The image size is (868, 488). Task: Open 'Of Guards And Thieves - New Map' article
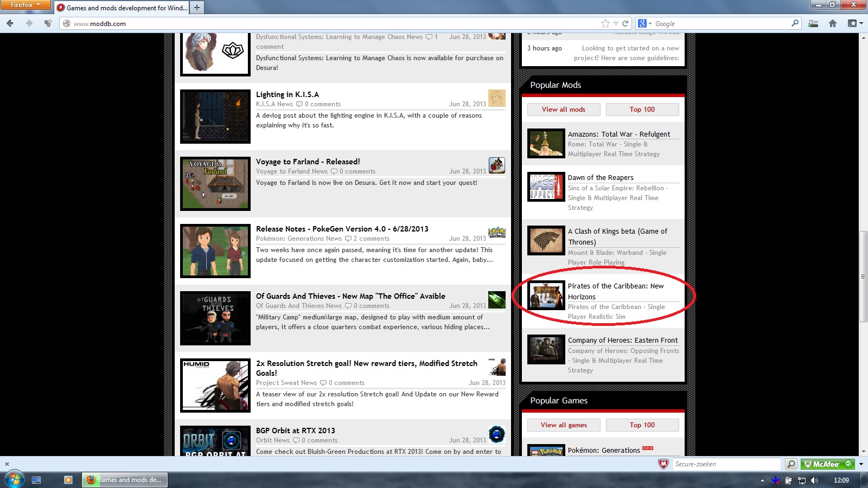pos(350,296)
